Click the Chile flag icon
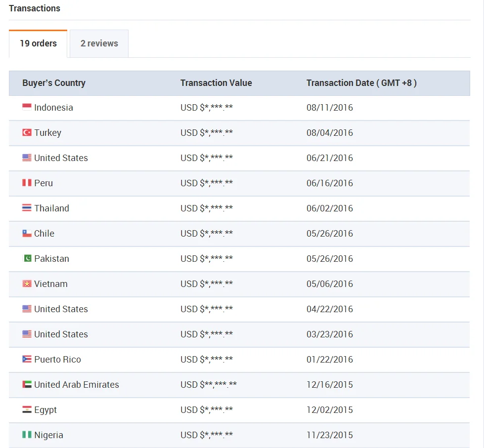 point(27,233)
